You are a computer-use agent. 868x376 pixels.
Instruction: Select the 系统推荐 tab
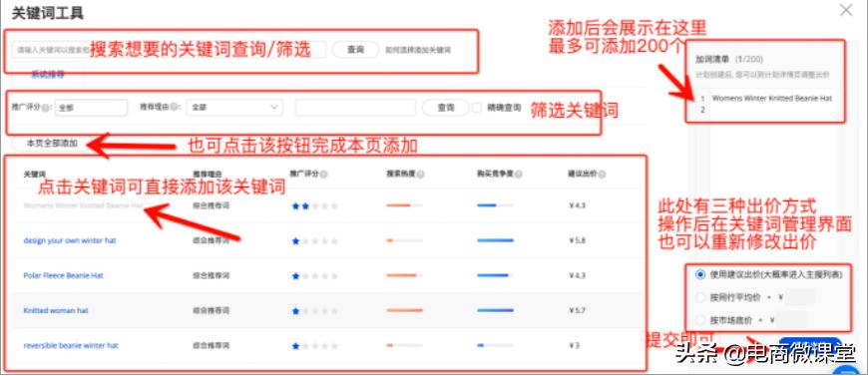pos(48,73)
